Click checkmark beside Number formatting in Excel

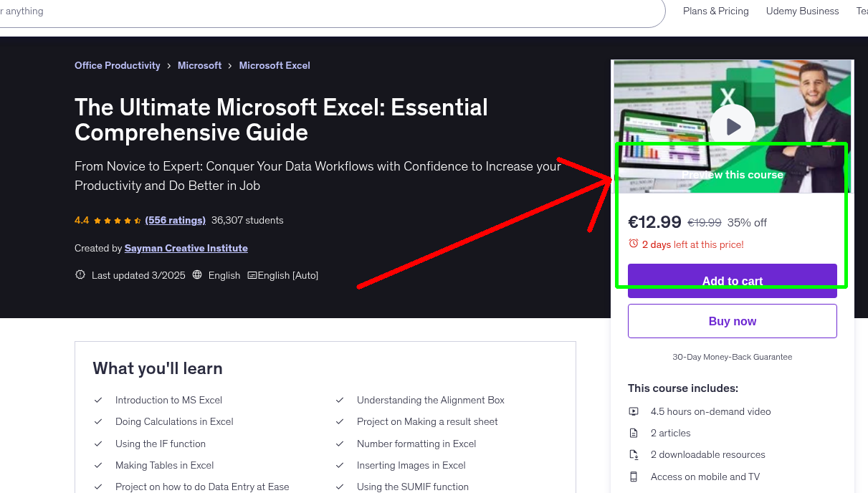pos(339,444)
